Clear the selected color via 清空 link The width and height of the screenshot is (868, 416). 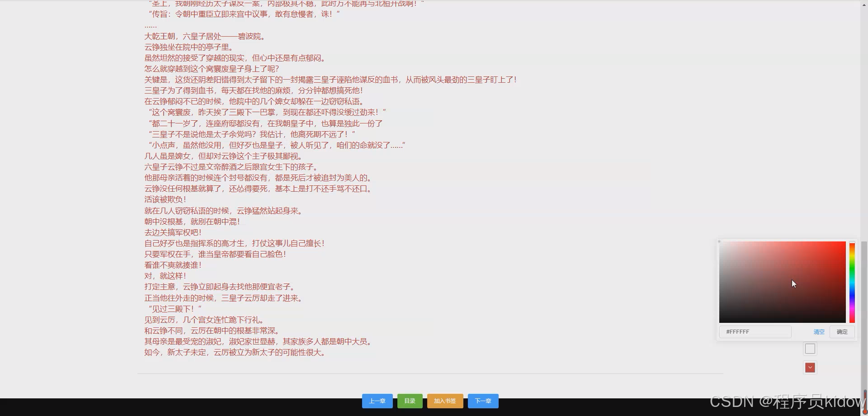tap(819, 331)
